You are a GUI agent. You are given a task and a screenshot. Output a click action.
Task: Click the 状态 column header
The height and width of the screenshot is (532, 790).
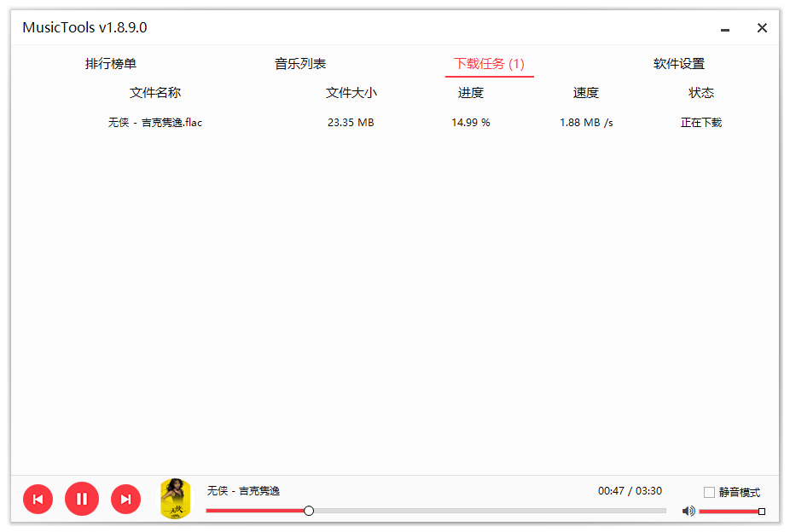pyautogui.click(x=701, y=93)
